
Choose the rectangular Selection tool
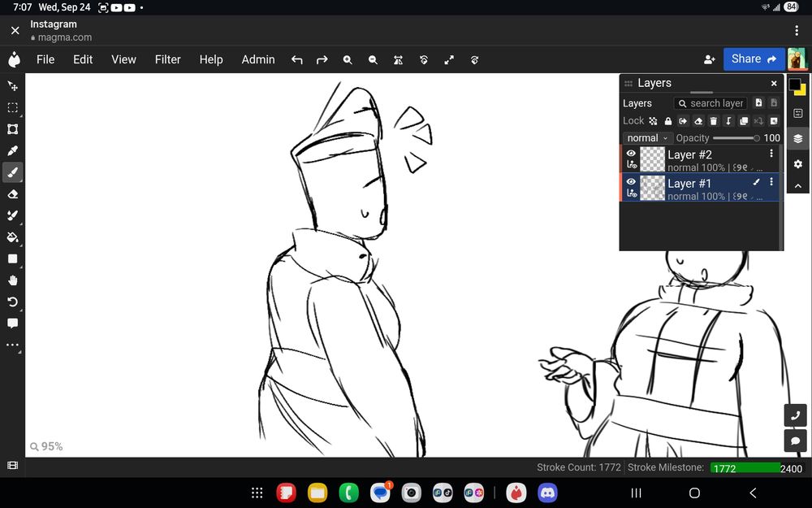12,107
